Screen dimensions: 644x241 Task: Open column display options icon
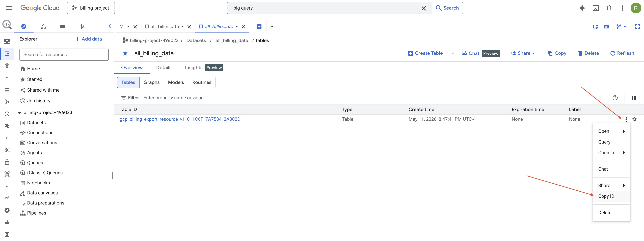tap(634, 98)
